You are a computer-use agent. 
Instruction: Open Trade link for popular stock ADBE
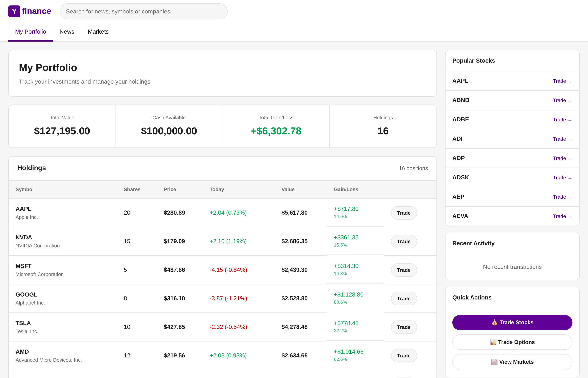562,120
